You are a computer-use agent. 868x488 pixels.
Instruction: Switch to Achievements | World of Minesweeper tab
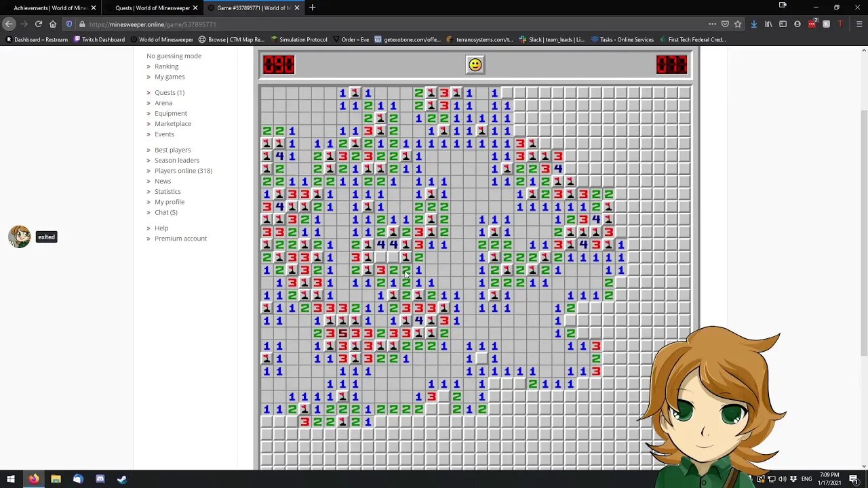tap(50, 7)
